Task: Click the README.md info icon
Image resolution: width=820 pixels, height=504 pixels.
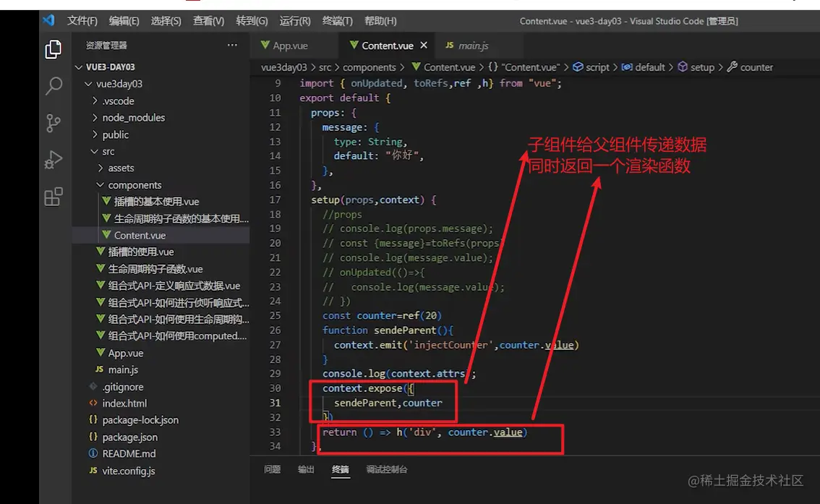Action: point(93,453)
